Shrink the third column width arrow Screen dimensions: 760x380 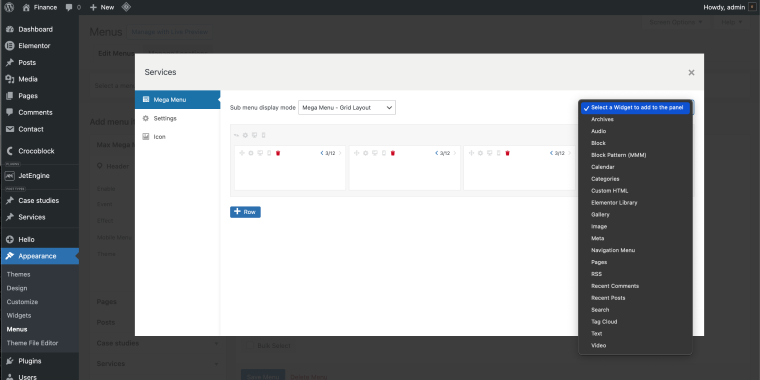tap(551, 153)
